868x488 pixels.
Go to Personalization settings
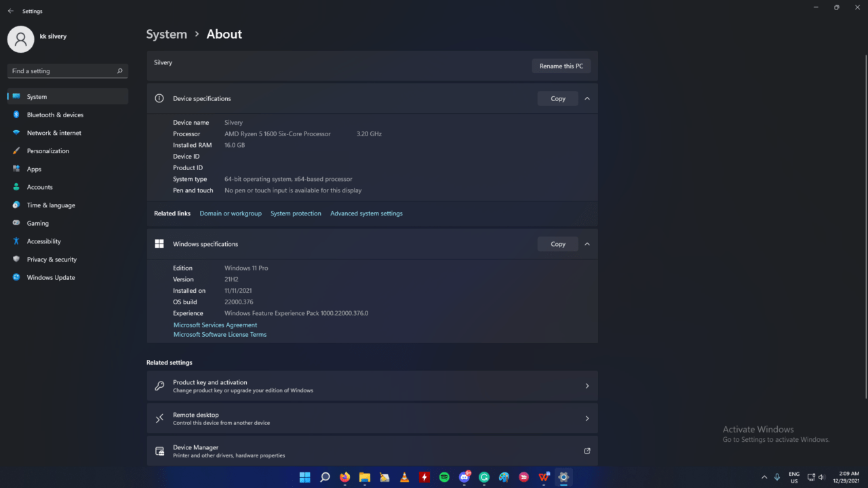point(68,151)
